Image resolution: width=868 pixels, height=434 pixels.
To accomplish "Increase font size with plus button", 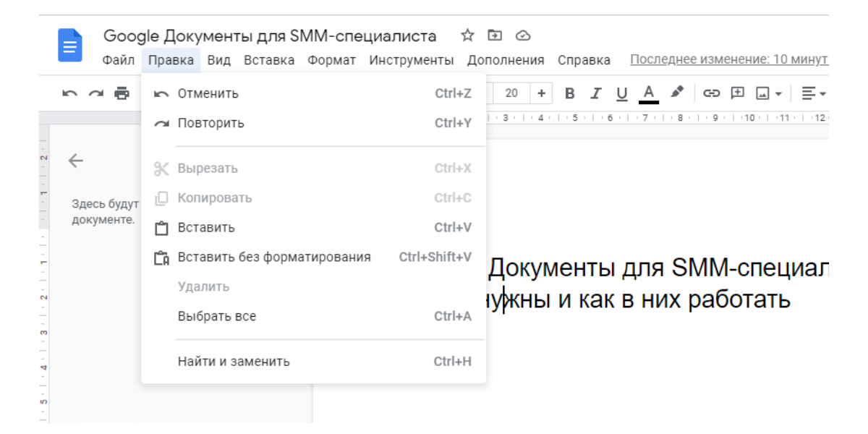I will (540, 93).
